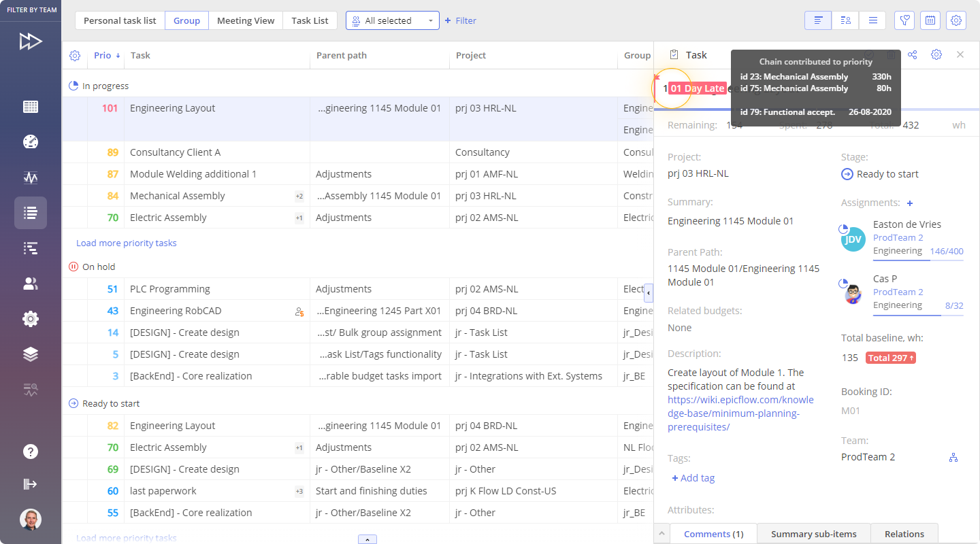Open the indented hierarchy list sidebar icon
This screenshot has height=544, width=980.
[x=31, y=248]
